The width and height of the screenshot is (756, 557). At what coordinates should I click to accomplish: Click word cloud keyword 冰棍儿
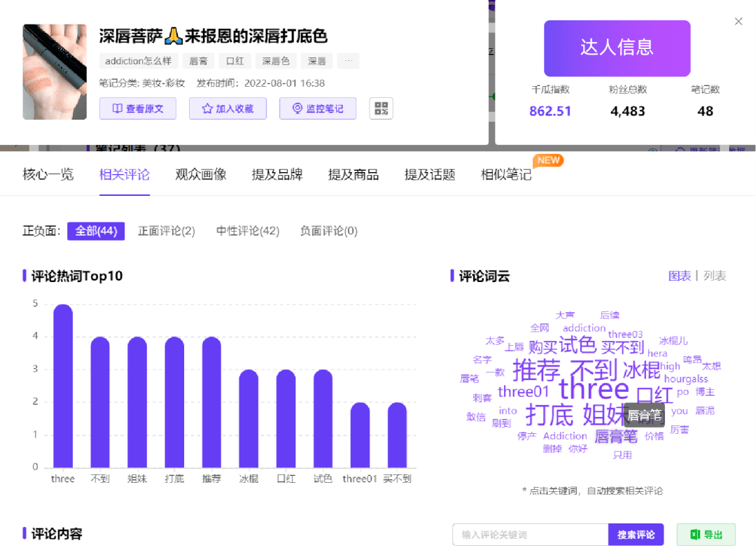coord(673,341)
